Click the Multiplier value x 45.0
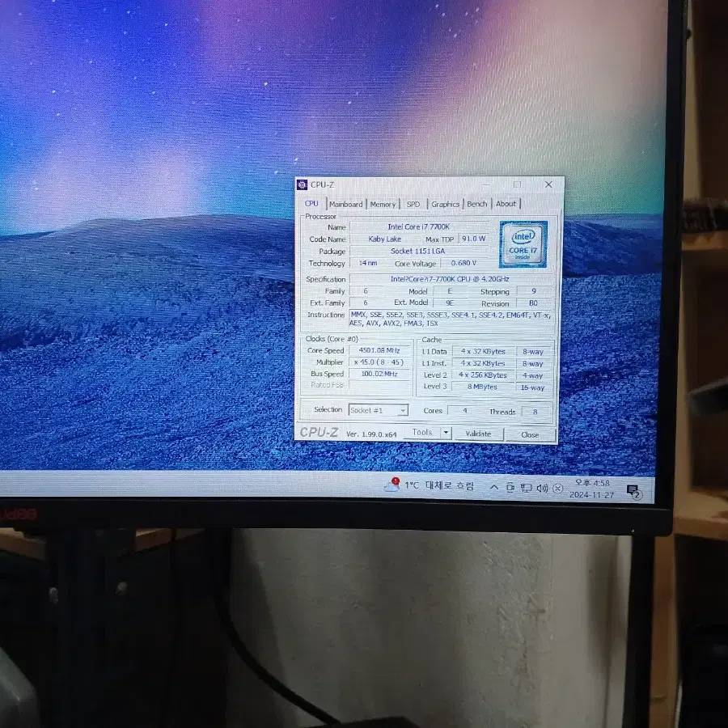Screen dimensions: 728x728 [x=379, y=362]
